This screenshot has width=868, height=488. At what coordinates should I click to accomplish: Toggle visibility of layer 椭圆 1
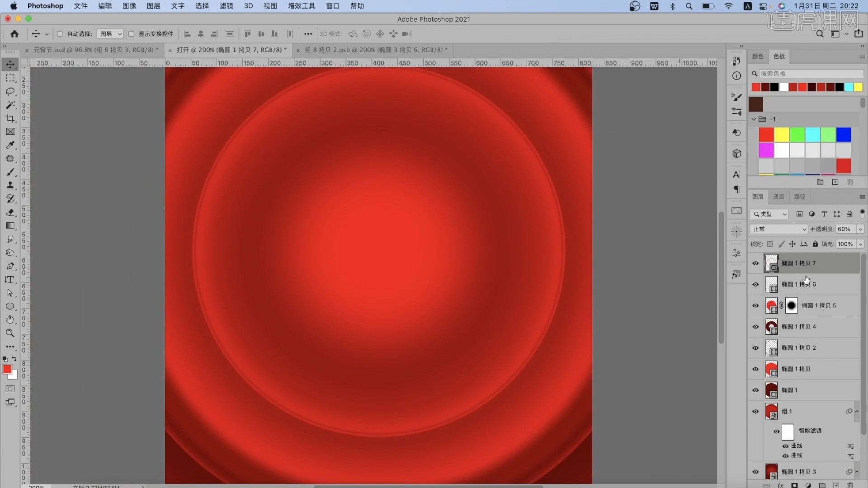click(x=755, y=390)
